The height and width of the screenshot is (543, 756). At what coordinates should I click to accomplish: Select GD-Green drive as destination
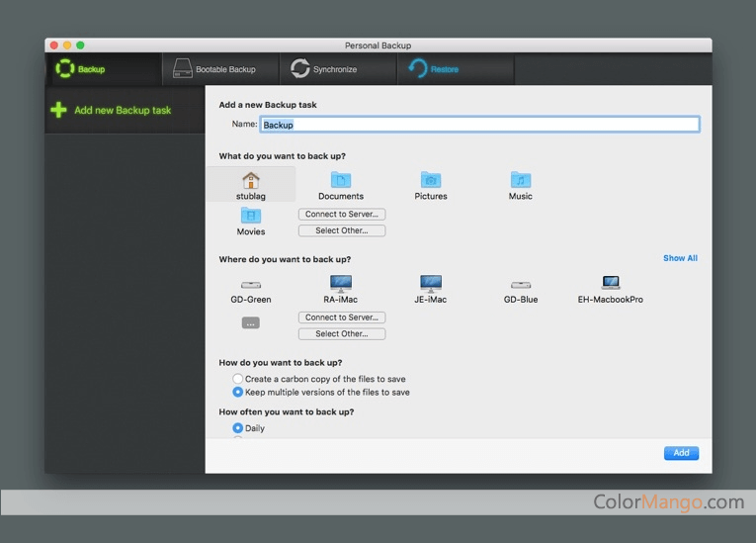(251, 285)
